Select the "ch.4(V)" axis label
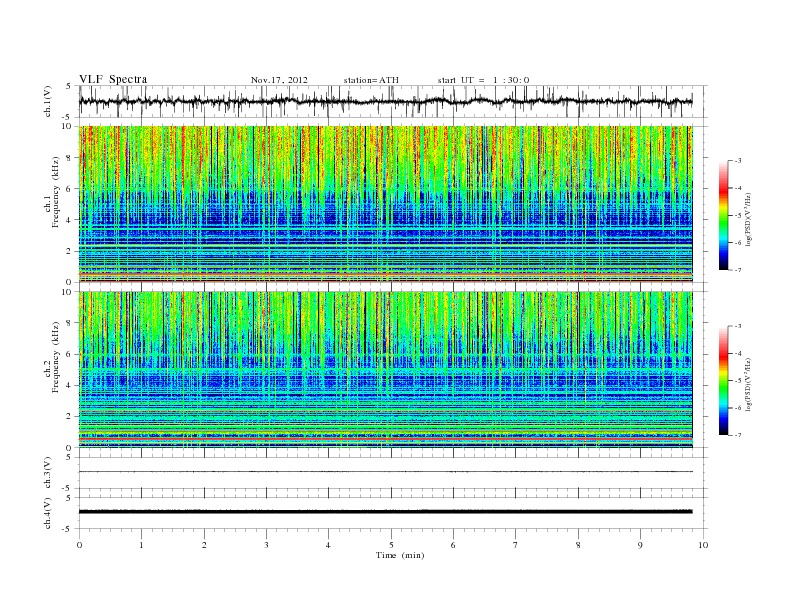The width and height of the screenshot is (792, 612). [x=47, y=513]
